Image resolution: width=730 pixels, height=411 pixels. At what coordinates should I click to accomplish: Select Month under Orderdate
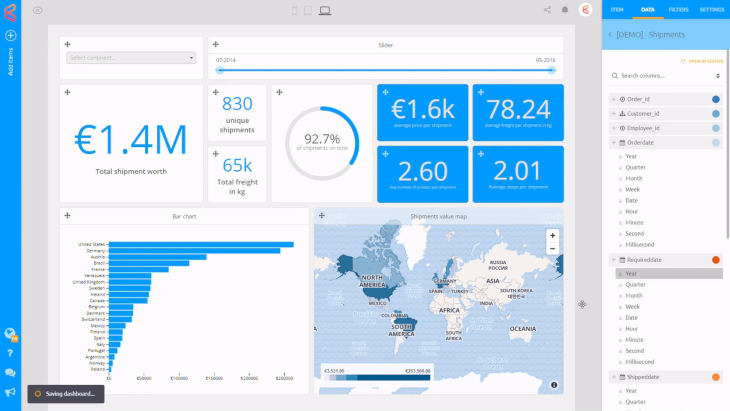tap(633, 178)
